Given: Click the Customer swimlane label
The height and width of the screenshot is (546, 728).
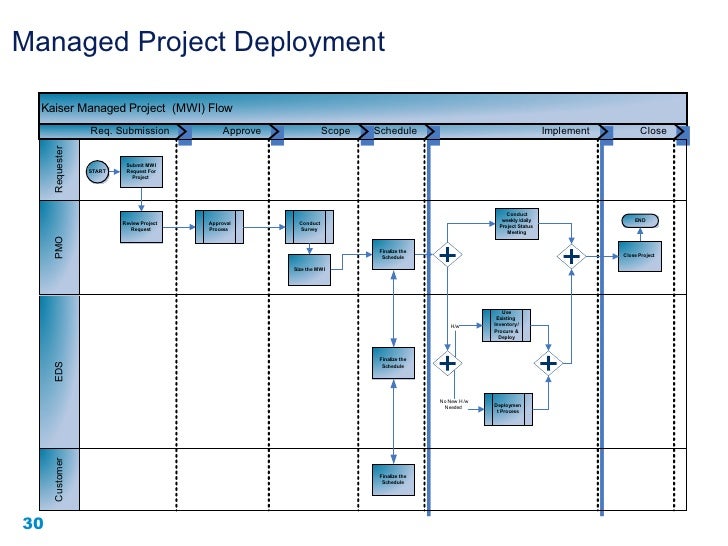Looking at the screenshot, I should coord(59,479).
